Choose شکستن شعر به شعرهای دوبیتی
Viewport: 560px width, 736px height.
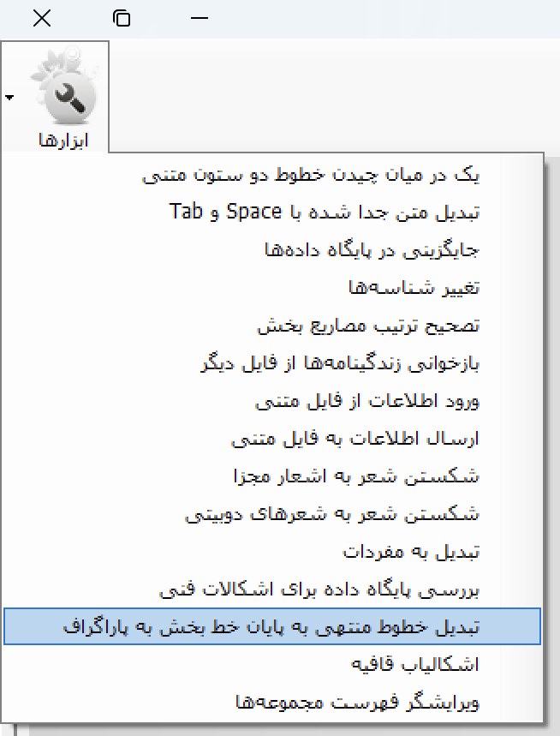(x=272, y=514)
